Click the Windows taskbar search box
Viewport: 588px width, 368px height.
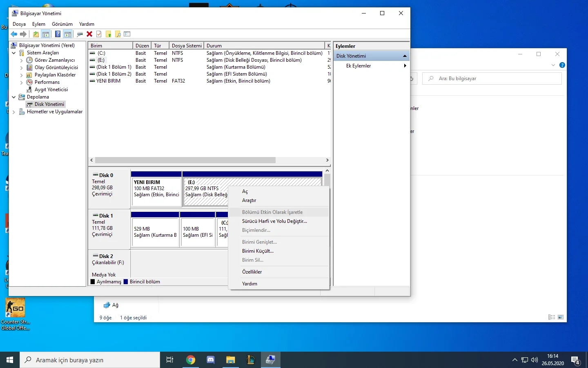coord(90,360)
